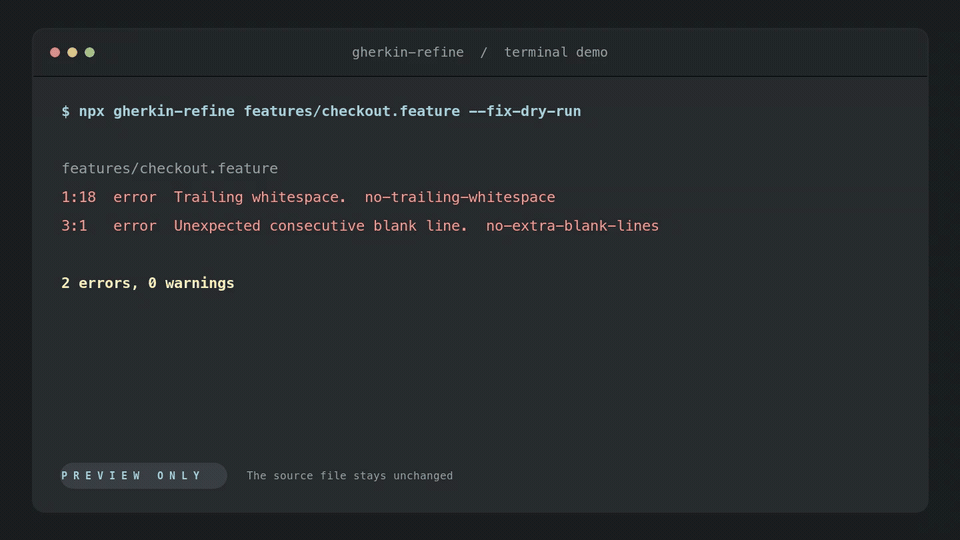Click the 'gherkin-refine / terminal demo' title text
This screenshot has width=960, height=540.
coord(479,53)
